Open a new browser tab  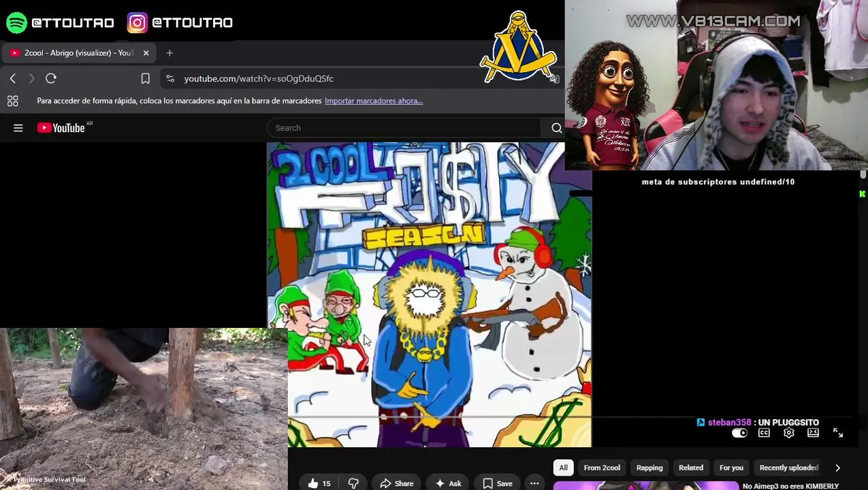tap(170, 52)
